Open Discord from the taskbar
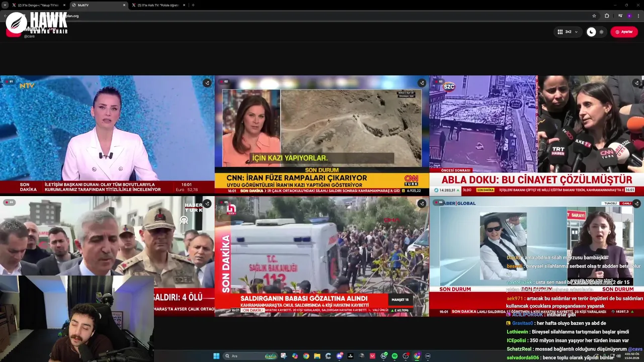 tap(340, 356)
